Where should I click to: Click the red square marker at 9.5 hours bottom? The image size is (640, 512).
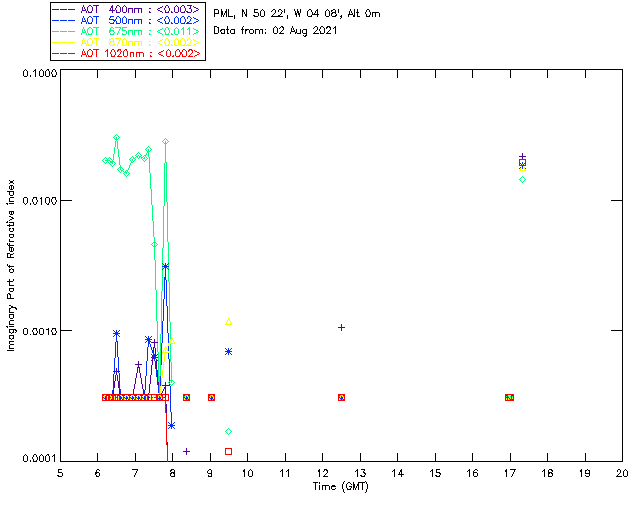click(229, 452)
